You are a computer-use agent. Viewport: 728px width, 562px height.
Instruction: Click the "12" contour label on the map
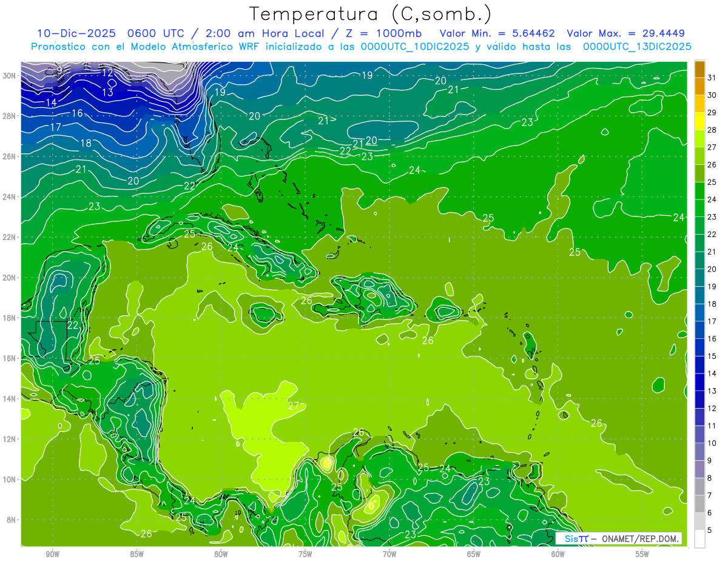(107, 73)
